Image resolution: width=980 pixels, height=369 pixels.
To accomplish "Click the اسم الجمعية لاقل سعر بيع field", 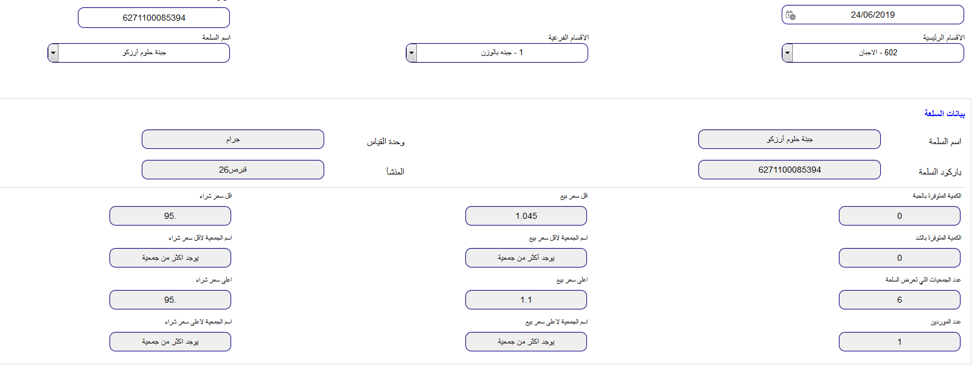I will pyautogui.click(x=526, y=258).
